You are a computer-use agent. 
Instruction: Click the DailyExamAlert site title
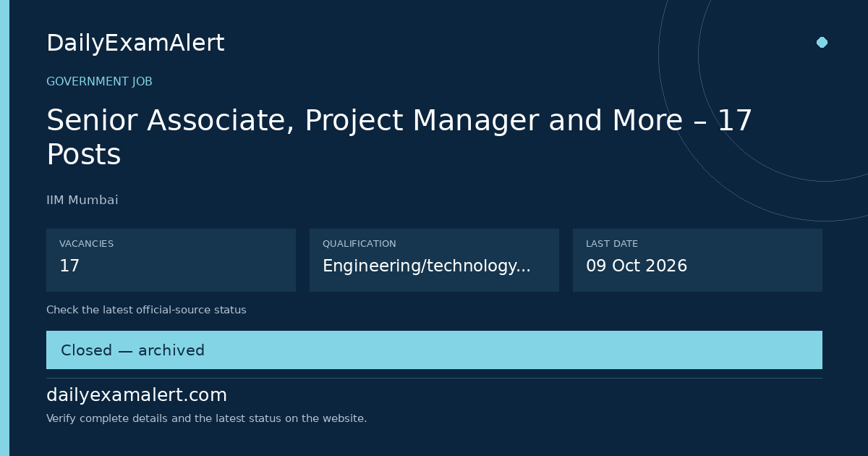tap(135, 43)
